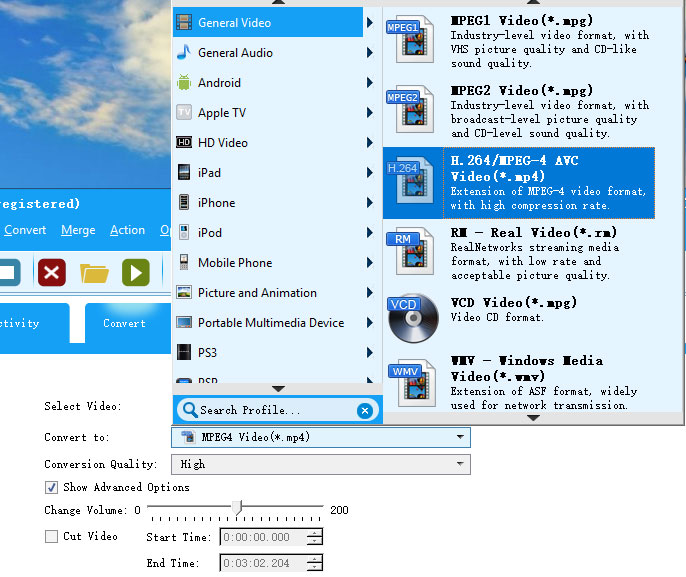Click the green Android robot icon
The image size is (686, 577).
pos(184,82)
